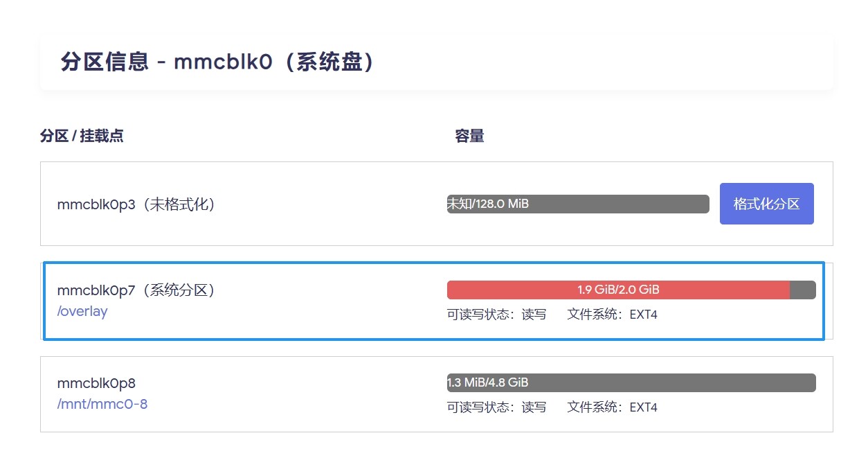Image resolution: width=868 pixels, height=467 pixels.
Task: Click the 未知/128.0 MiB capacity bar
Action: 578,204
